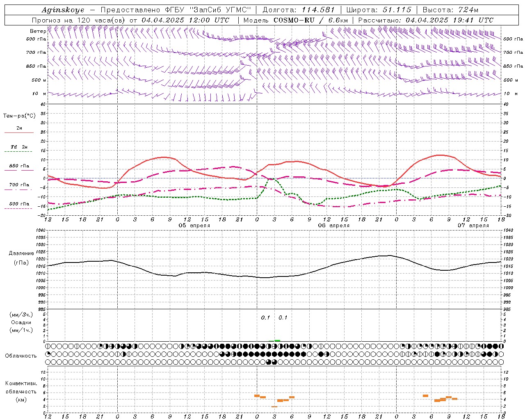Click the legend line sample under "2м"
This screenshot has width=525, height=420.
pos(19,133)
